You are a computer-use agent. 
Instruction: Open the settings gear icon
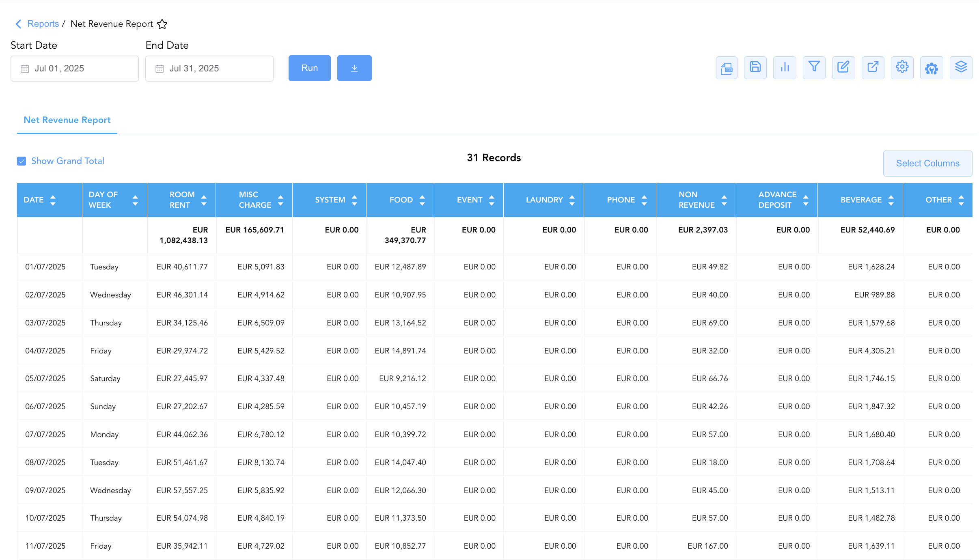tap(902, 68)
